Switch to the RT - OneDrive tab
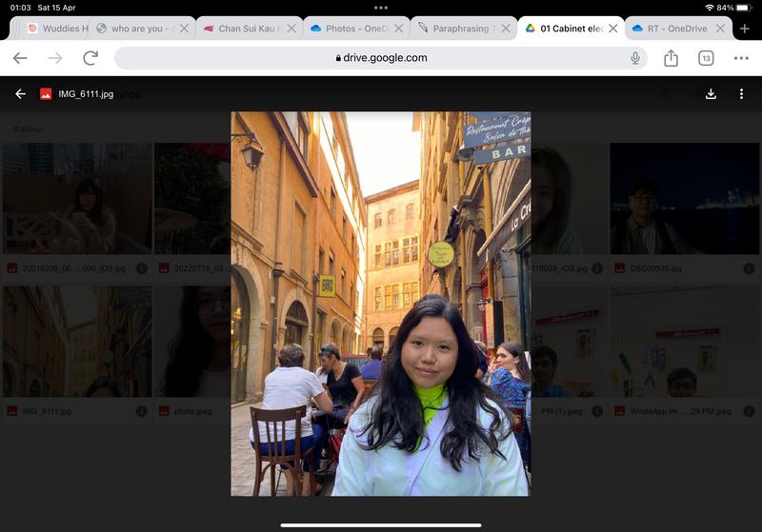Image resolution: width=762 pixels, height=532 pixels. tap(671, 29)
